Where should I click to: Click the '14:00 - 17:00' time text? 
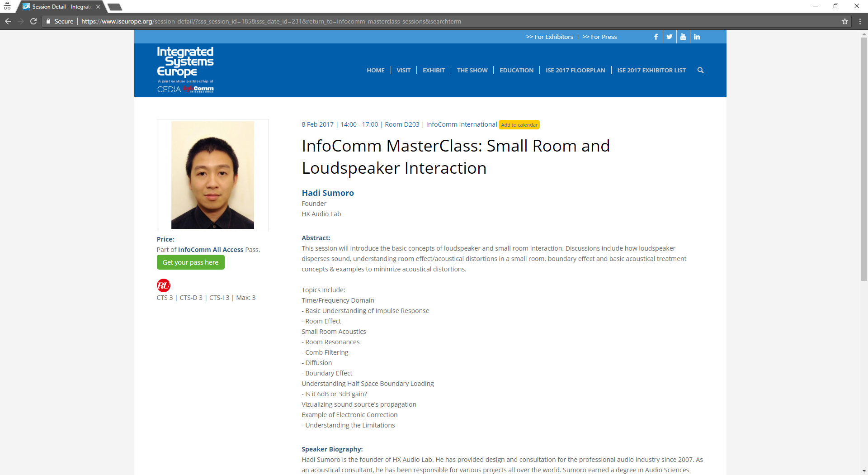tap(359, 124)
